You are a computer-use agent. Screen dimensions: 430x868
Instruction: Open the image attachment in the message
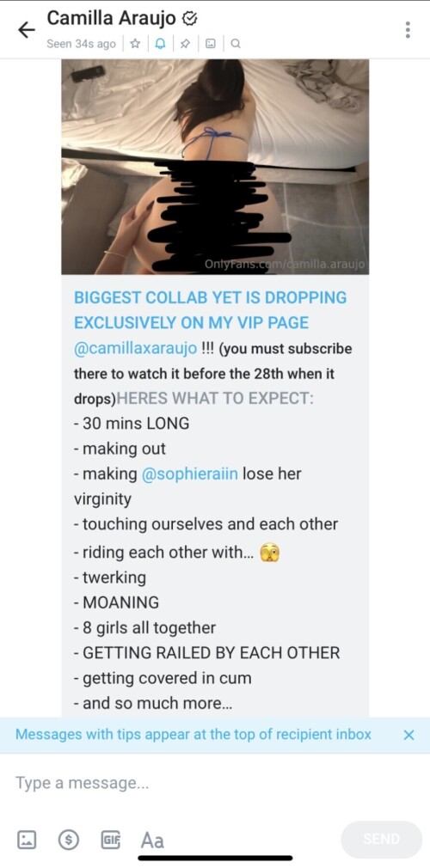[215, 167]
